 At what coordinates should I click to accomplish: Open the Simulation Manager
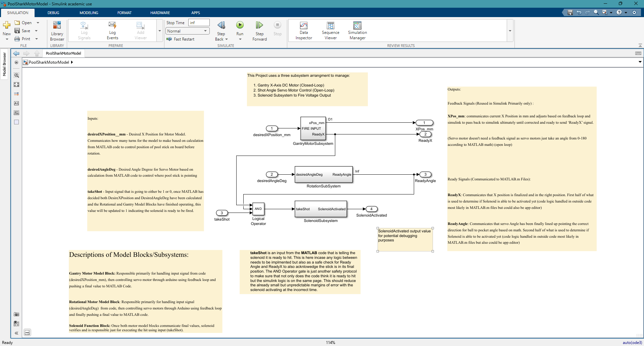click(357, 30)
